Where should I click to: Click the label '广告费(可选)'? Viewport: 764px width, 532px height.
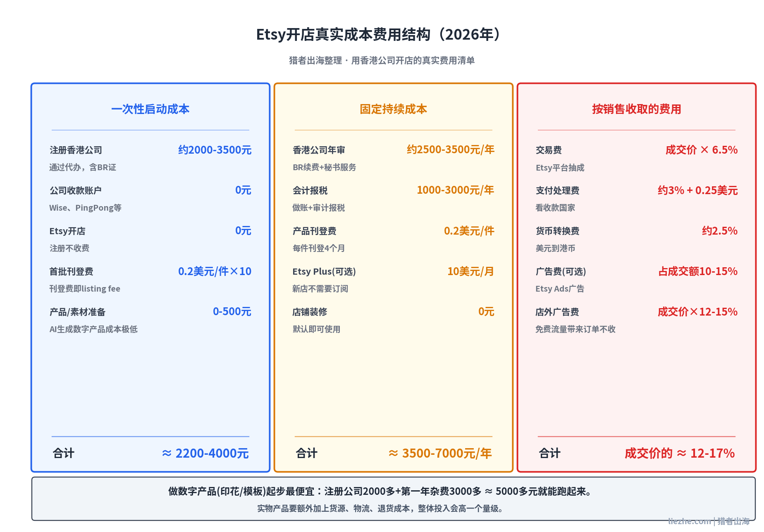[561, 271]
